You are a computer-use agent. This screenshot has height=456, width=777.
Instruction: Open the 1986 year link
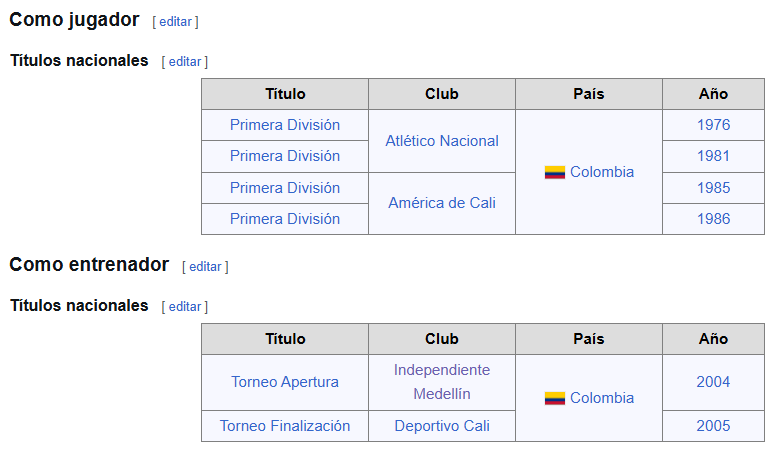[714, 219]
